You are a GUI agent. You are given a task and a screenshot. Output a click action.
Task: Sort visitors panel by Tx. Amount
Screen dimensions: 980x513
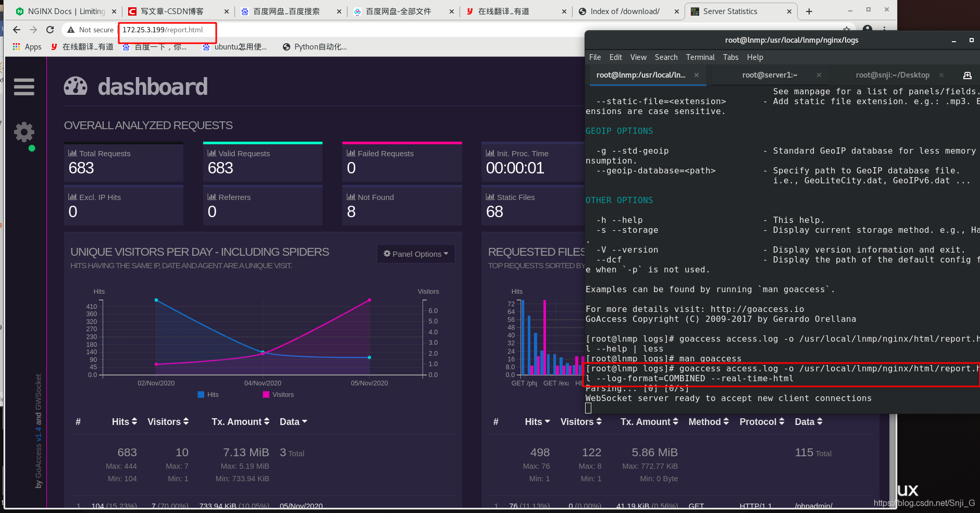tap(241, 422)
